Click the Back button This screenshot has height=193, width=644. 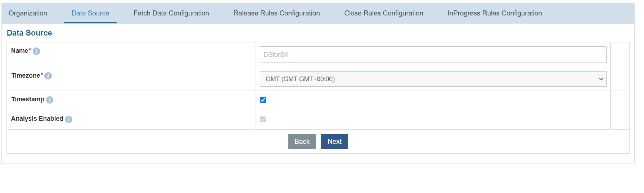[x=302, y=142]
